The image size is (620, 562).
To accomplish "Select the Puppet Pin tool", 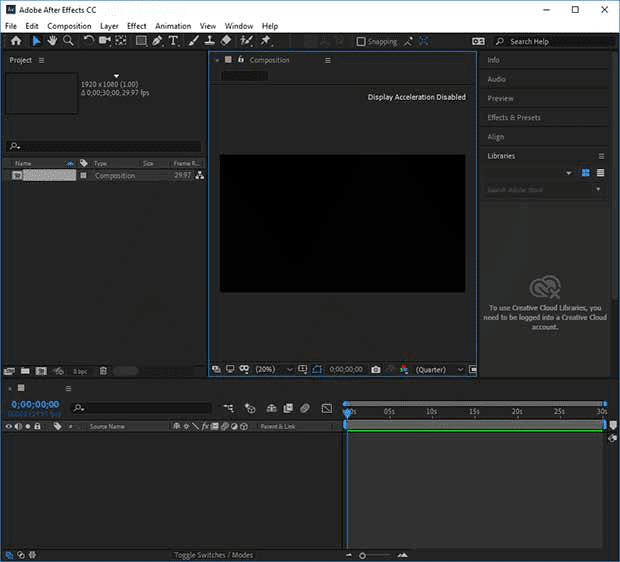I will pyautogui.click(x=266, y=41).
